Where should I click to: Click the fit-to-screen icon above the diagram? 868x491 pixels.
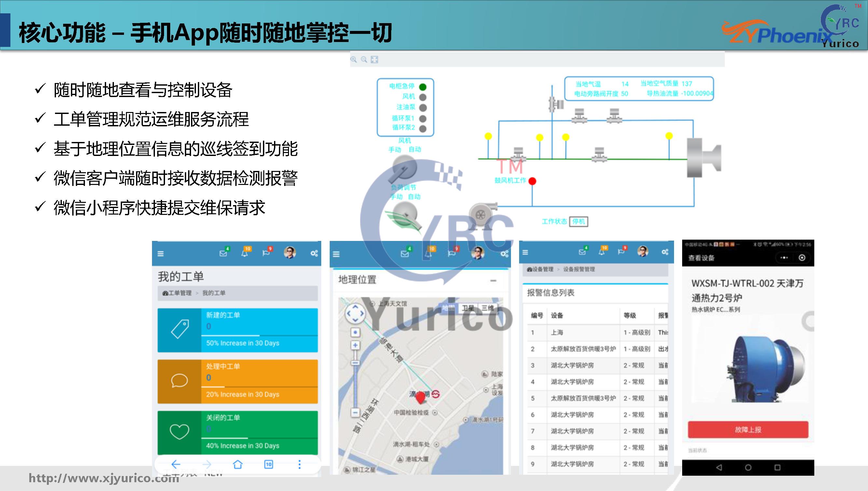tap(375, 60)
